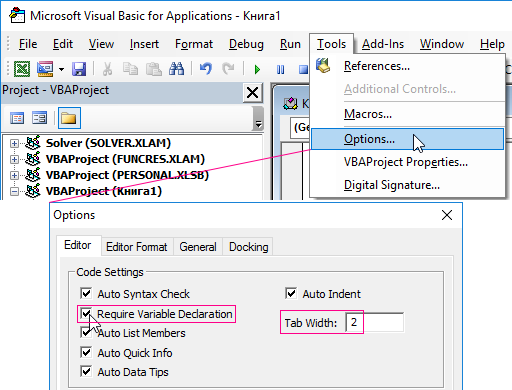Click the View Code icon in Project pane
The image size is (512, 390).
(17, 118)
